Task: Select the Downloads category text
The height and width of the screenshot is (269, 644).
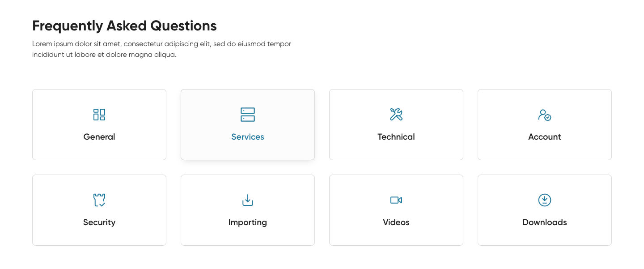Action: click(x=545, y=222)
